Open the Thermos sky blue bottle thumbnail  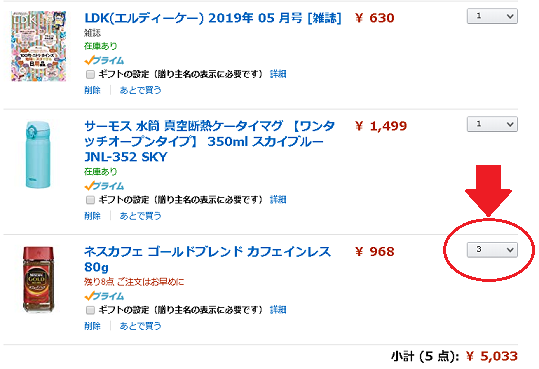coord(38,154)
